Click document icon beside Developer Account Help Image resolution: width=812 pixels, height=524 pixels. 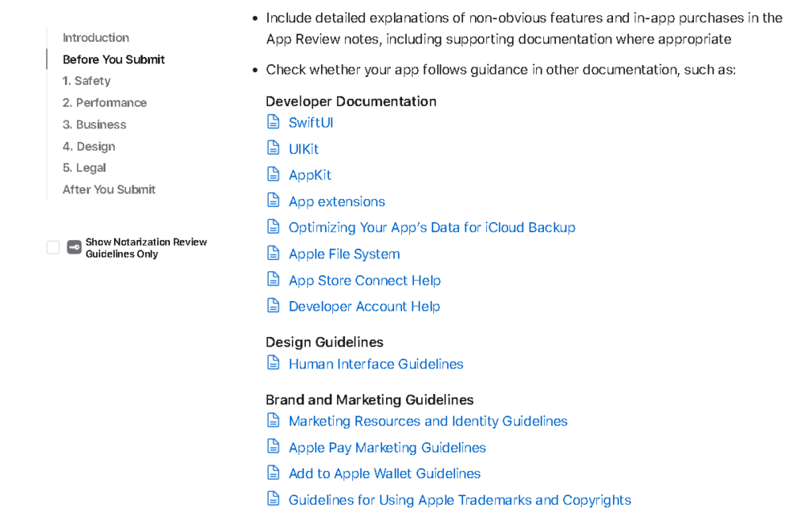tap(273, 305)
